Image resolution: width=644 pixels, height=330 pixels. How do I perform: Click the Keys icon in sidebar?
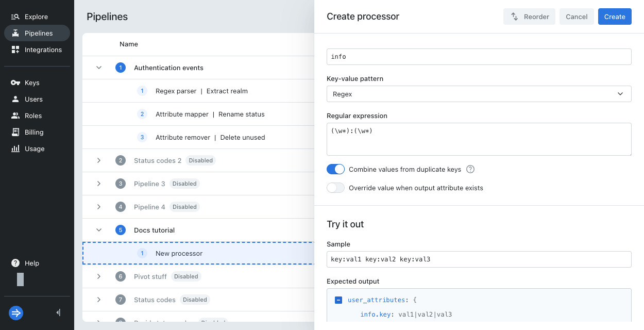point(15,83)
